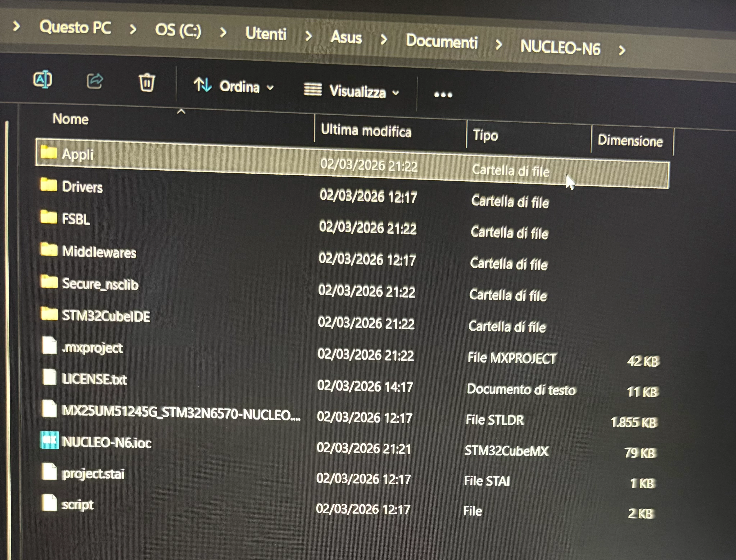Viewport: 736px width, 560px height.
Task: Select the project.stai file name
Action: pos(93,474)
